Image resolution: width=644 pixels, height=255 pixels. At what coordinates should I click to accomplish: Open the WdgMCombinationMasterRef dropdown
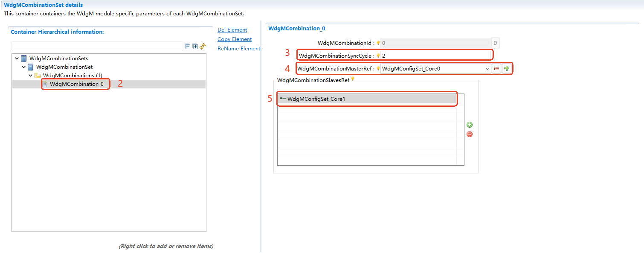pos(487,68)
